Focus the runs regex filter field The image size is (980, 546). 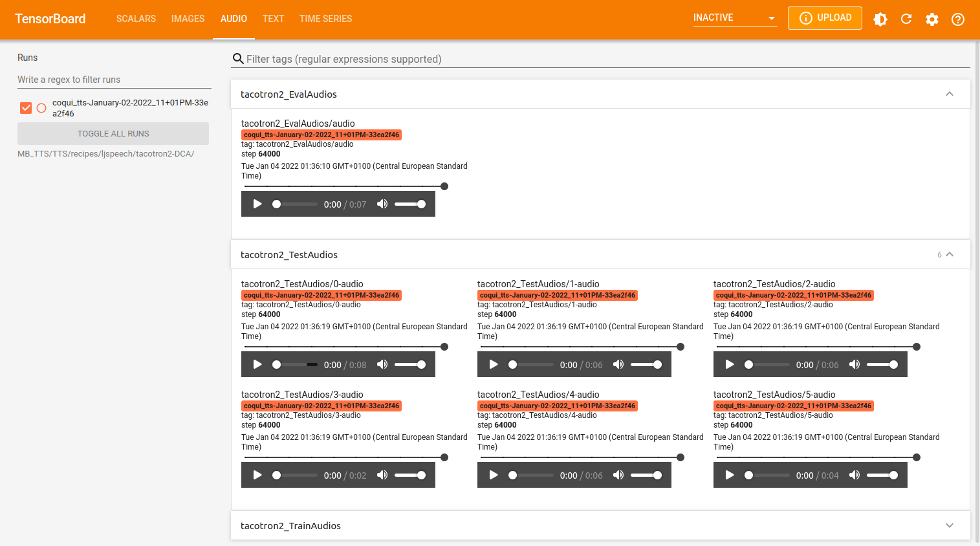point(114,80)
